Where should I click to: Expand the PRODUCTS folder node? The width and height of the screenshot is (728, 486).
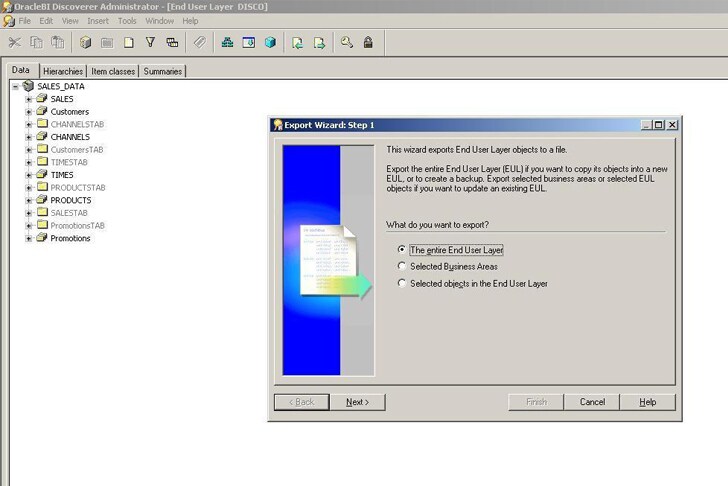click(x=29, y=201)
